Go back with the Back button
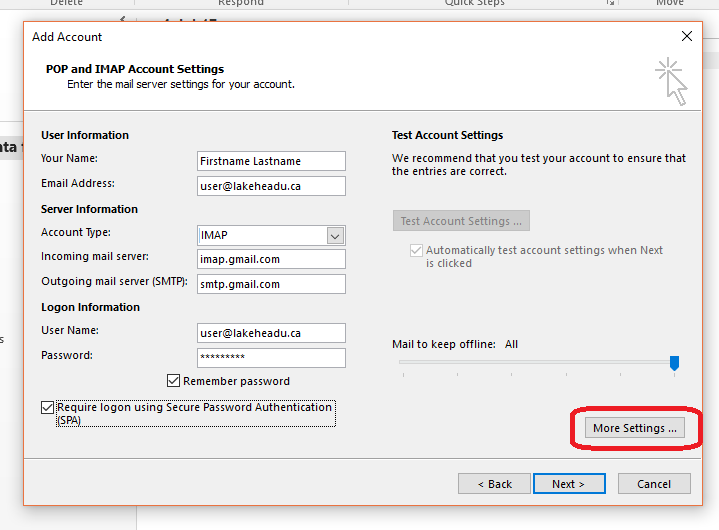Screen dimensions: 719x530 click(494, 484)
